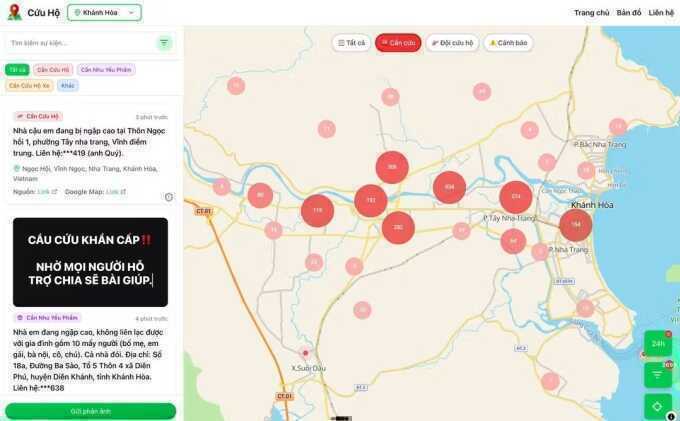Click the info icon on first report card
The height and width of the screenshot is (421, 680).
coord(169,197)
